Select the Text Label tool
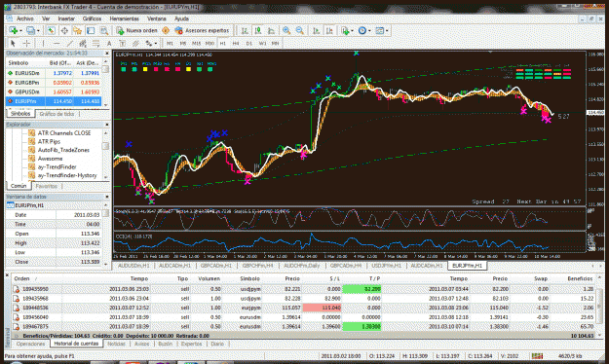Image resolution: width=609 pixels, height=364 pixels. tap(123, 43)
